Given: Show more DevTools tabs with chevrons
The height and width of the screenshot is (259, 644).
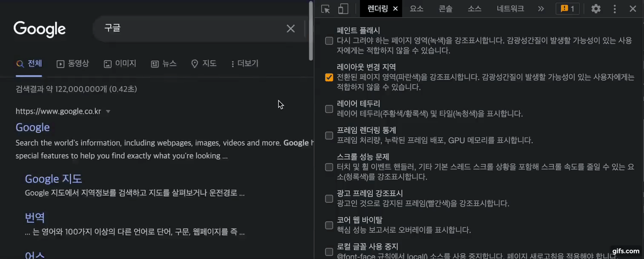Looking at the screenshot, I should [541, 9].
